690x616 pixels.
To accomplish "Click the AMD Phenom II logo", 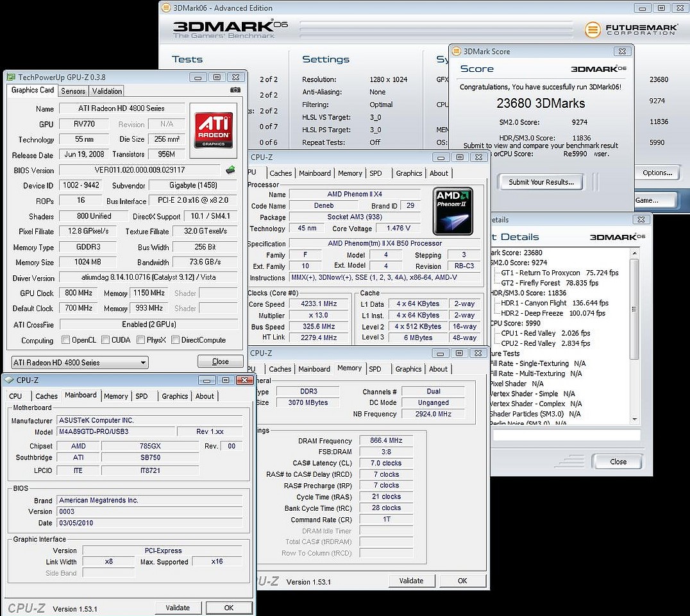I will click(x=453, y=210).
